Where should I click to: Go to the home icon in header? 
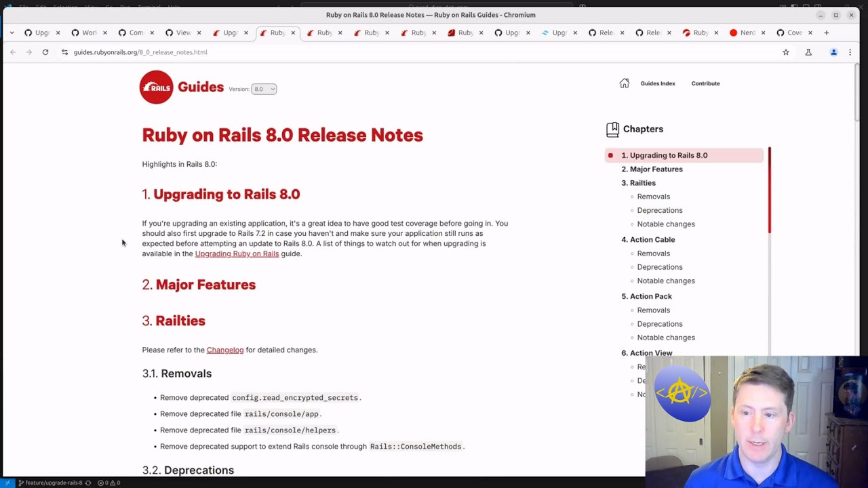coord(624,83)
